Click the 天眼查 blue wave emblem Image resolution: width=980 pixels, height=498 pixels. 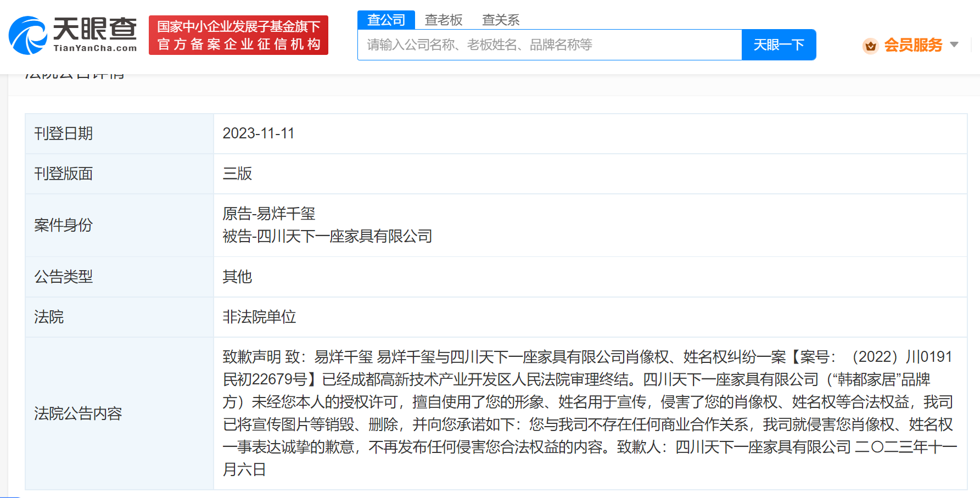pos(28,35)
